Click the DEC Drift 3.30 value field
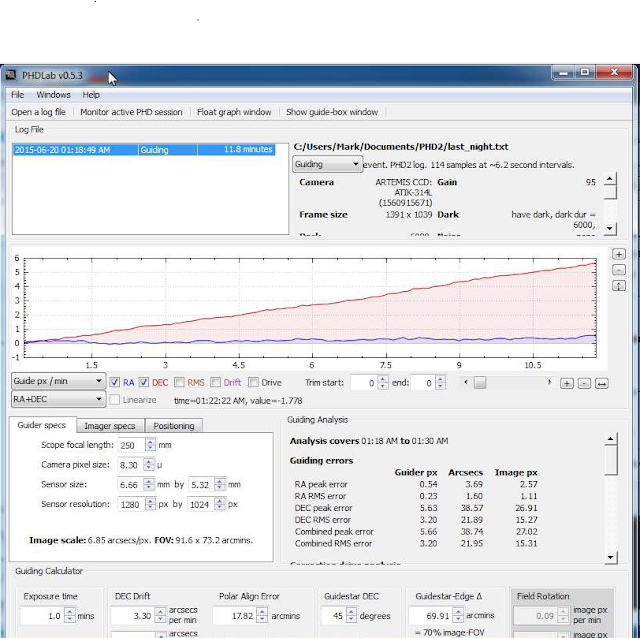Image resolution: width=640 pixels, height=638 pixels. 133,616
